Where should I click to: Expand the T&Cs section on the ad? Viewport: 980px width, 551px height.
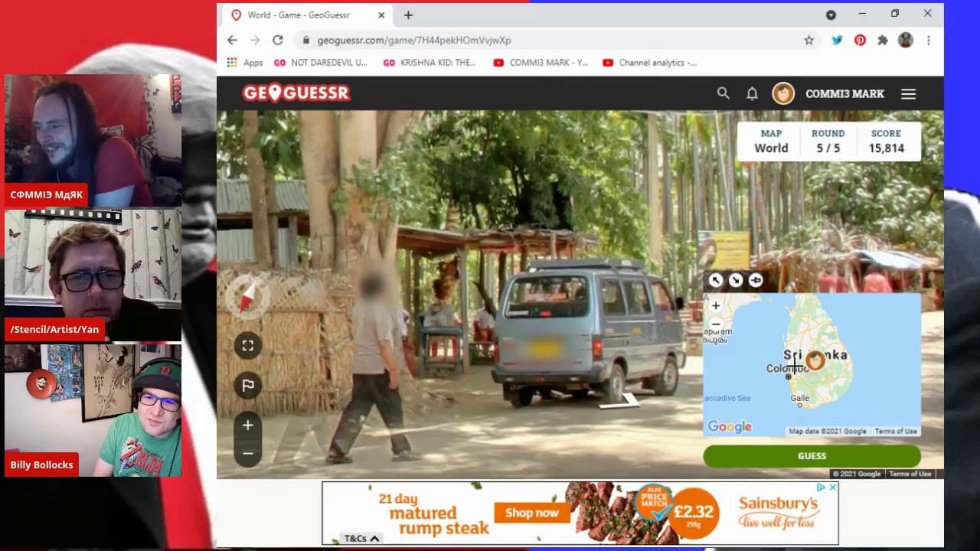coord(361,538)
